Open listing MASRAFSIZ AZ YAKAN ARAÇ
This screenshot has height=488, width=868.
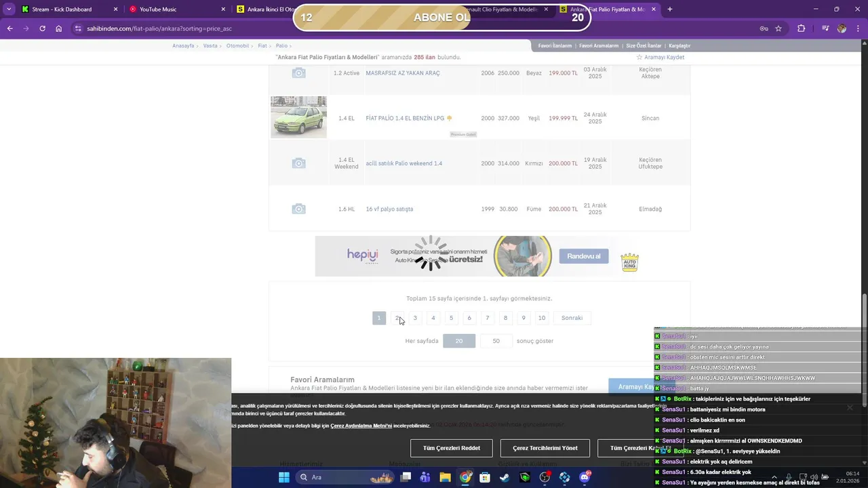point(403,73)
